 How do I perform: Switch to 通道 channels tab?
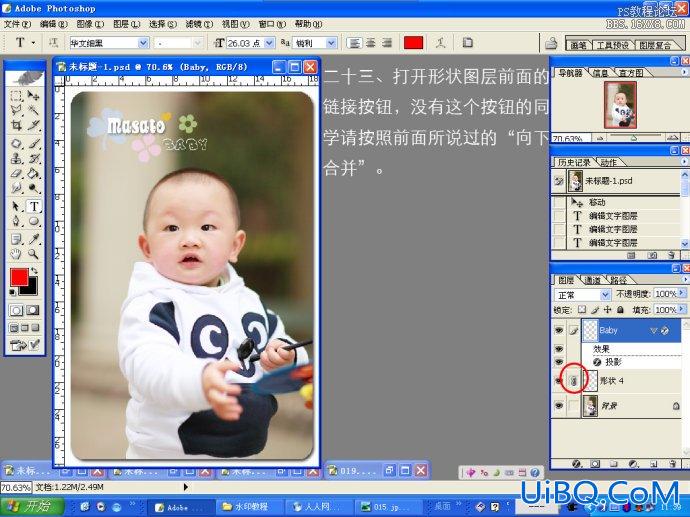pyautogui.click(x=592, y=280)
